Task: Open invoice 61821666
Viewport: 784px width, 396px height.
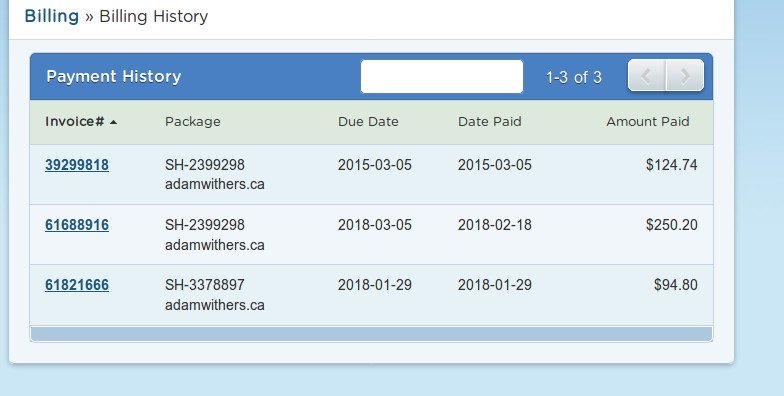Action: coord(77,285)
